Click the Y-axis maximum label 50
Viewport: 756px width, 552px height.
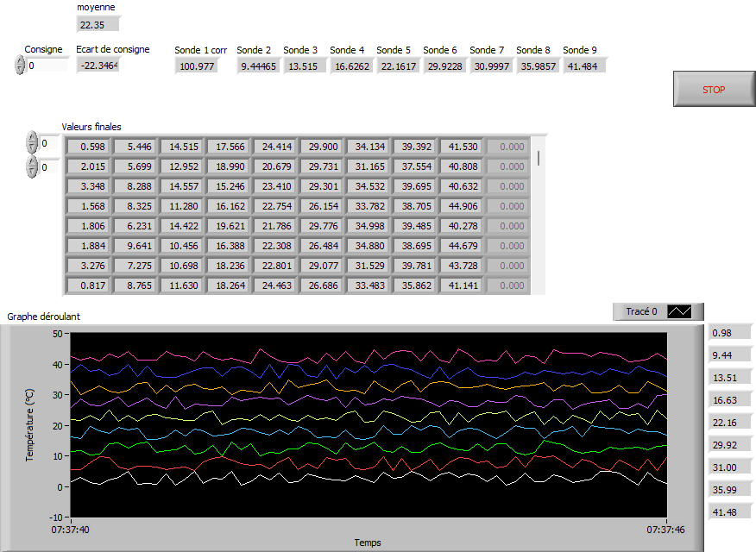[57, 333]
